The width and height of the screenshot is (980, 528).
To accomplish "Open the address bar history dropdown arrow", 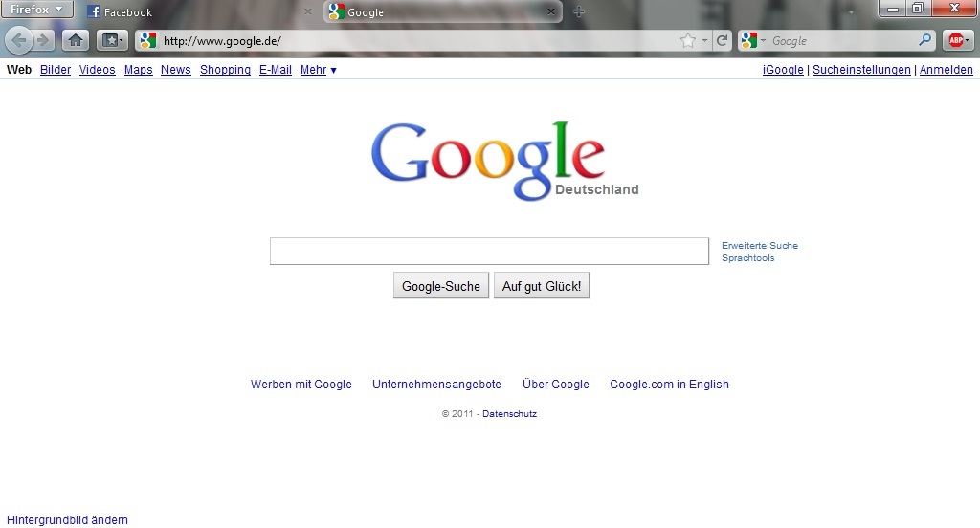I will [x=704, y=40].
